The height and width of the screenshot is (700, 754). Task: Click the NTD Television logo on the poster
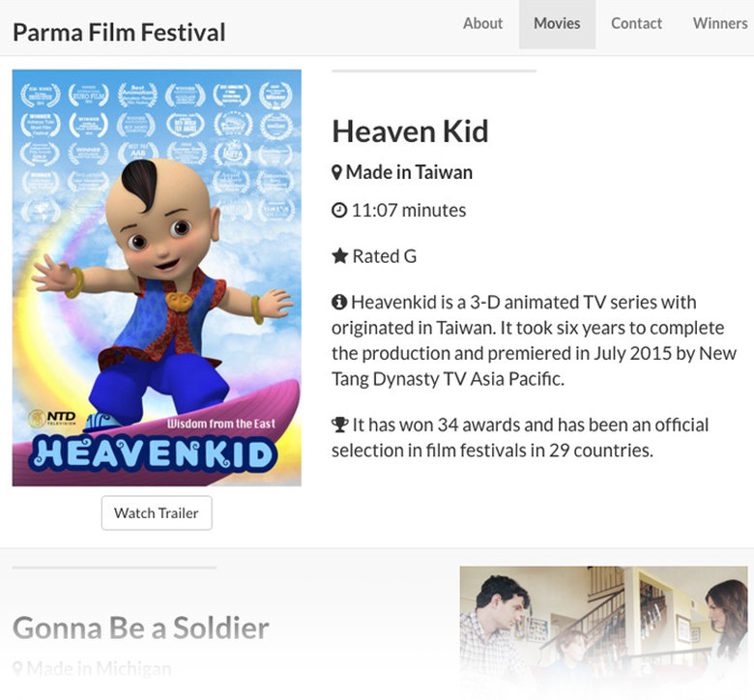[51, 419]
